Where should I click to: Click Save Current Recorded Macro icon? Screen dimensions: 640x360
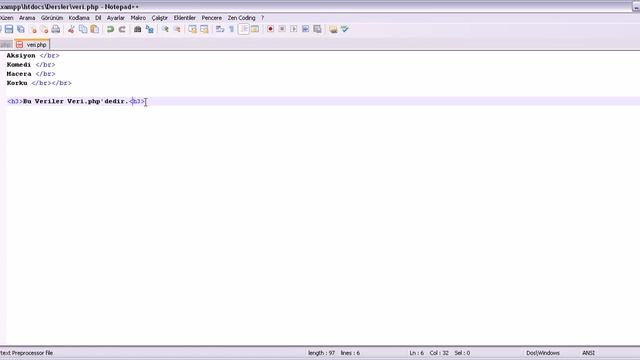click(x=317, y=29)
